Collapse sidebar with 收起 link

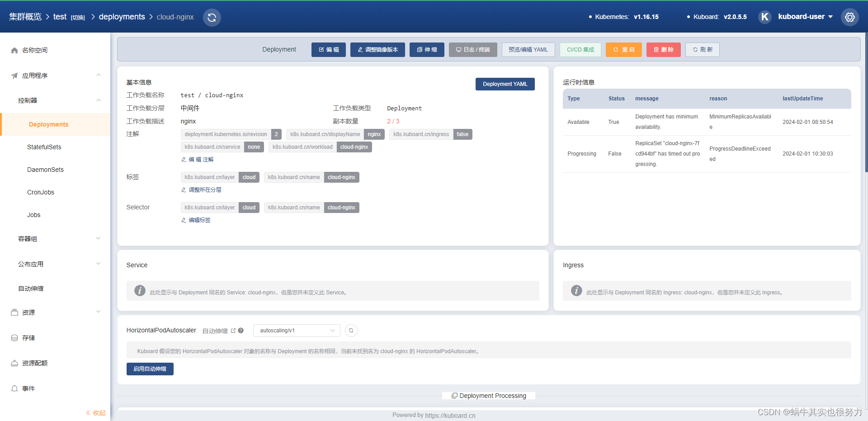point(95,413)
